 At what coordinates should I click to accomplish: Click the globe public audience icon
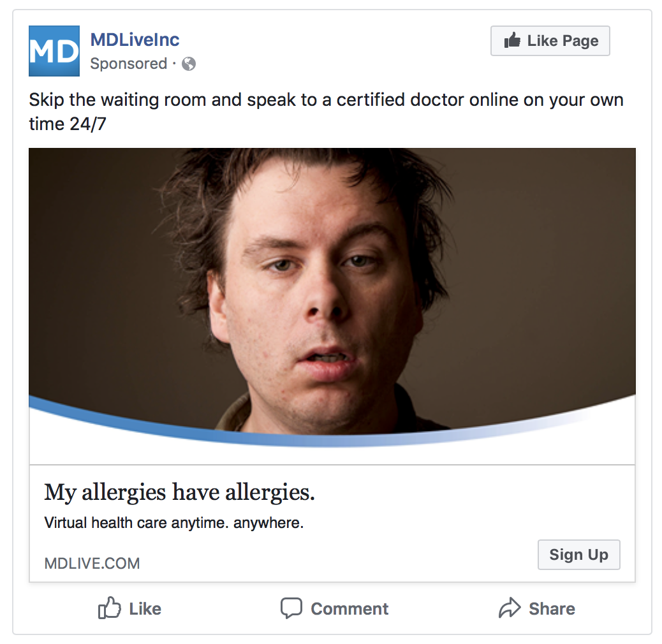tap(189, 64)
